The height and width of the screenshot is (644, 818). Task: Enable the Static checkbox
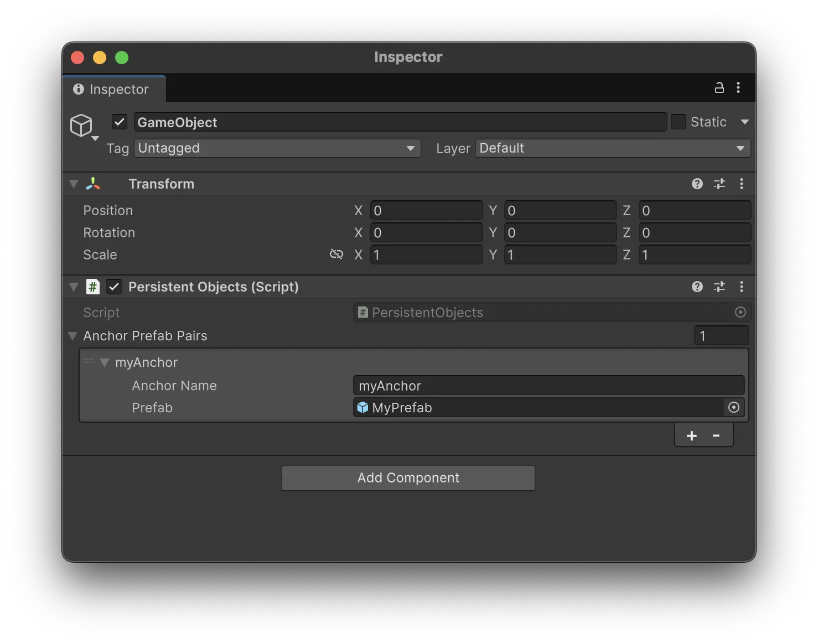[678, 122]
